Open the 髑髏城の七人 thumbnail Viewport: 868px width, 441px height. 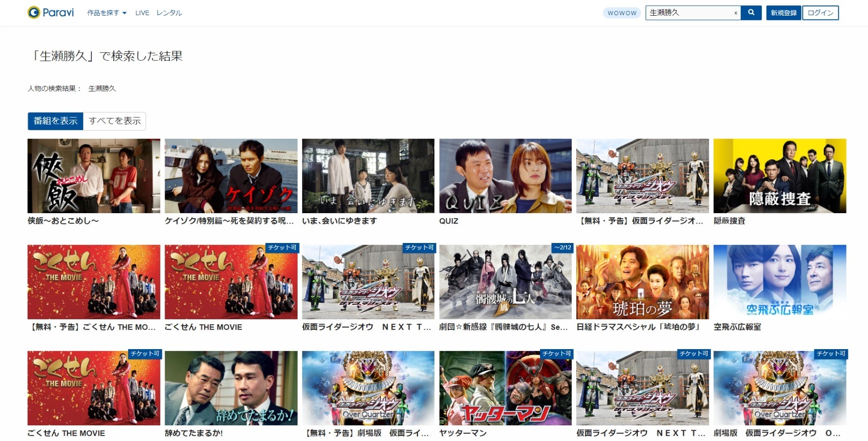505,282
